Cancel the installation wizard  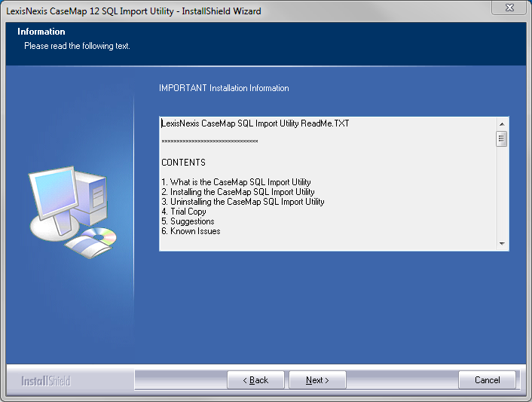pyautogui.click(x=487, y=380)
